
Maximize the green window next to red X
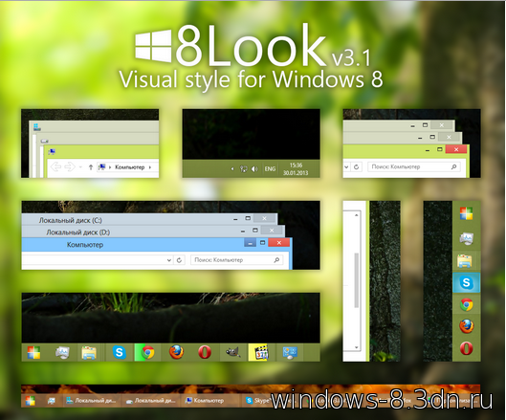440,149
